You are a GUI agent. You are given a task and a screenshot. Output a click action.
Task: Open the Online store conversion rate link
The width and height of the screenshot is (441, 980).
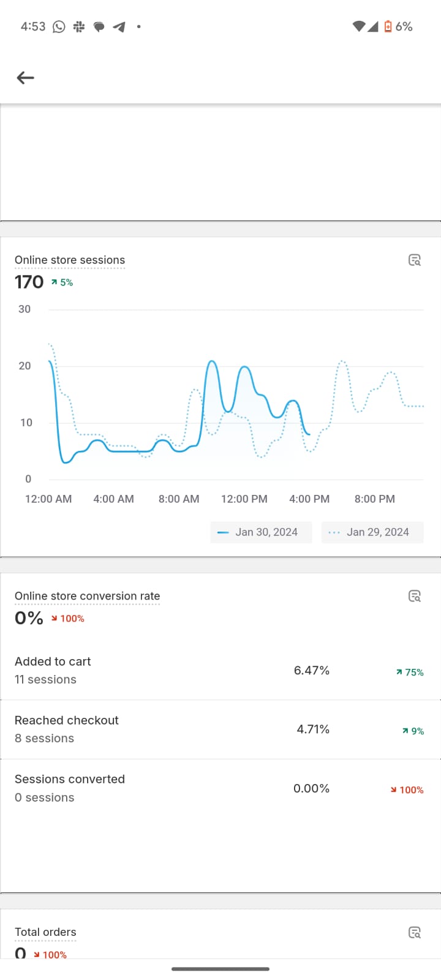pyautogui.click(x=87, y=596)
